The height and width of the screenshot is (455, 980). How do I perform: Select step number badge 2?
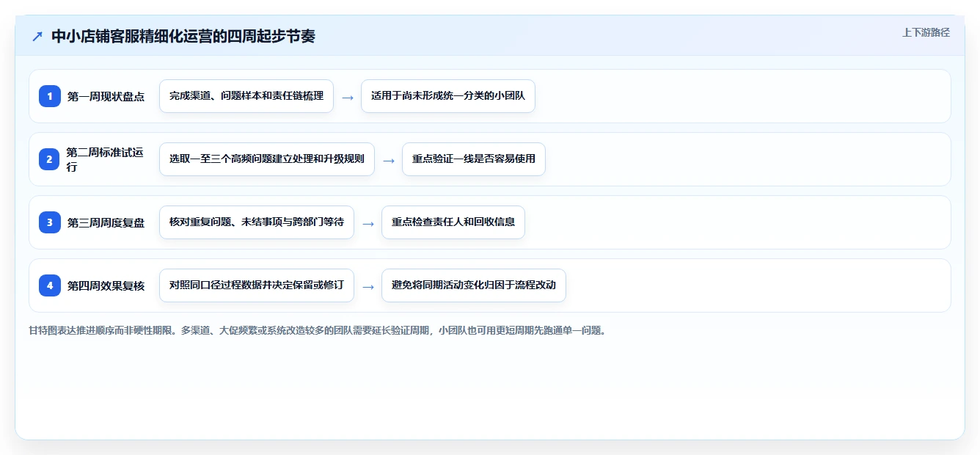tap(50, 159)
